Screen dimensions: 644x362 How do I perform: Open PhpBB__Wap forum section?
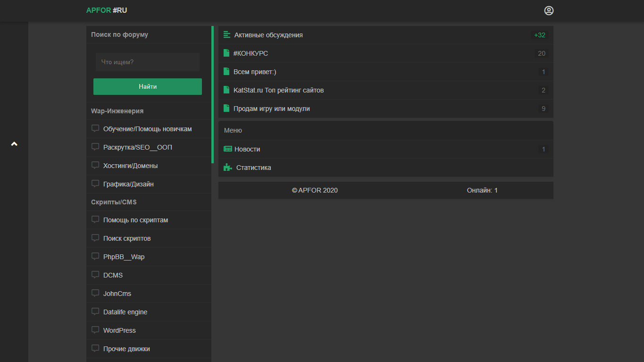149,257
